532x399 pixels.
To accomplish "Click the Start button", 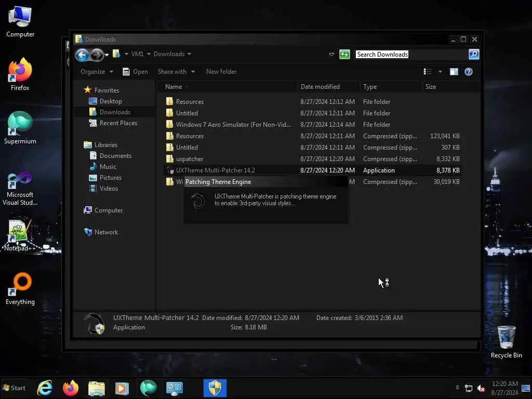I will coord(14,388).
